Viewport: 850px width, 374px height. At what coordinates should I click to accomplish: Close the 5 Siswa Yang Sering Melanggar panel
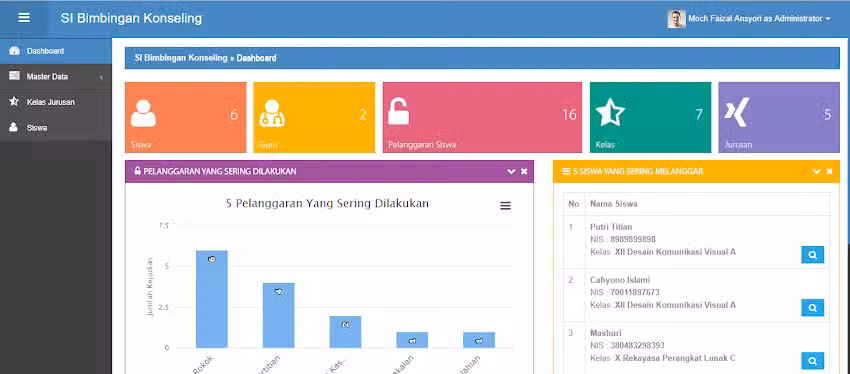(x=829, y=171)
